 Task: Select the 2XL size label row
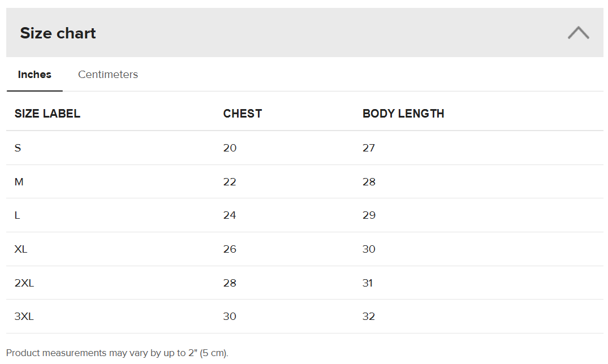pos(24,283)
